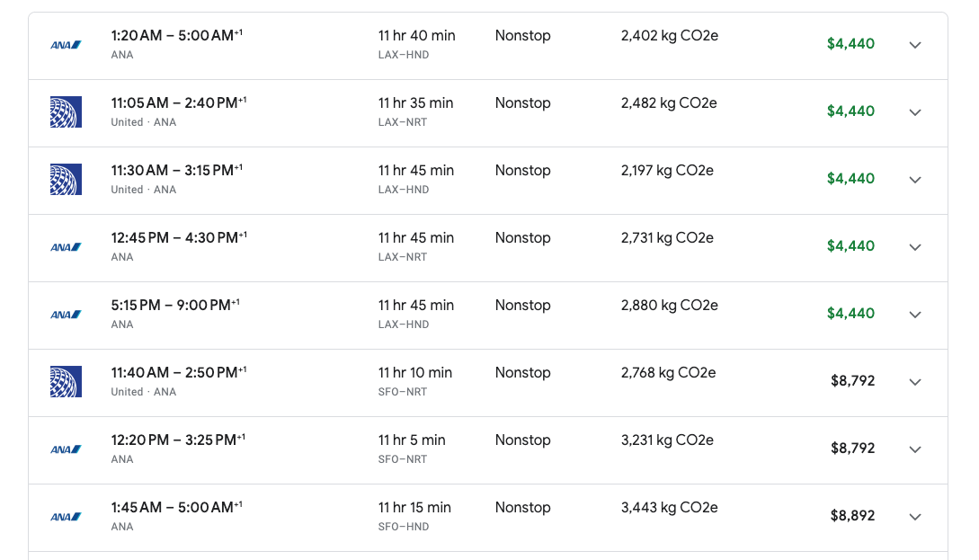Image resolution: width=979 pixels, height=560 pixels.
Task: Click ANA logo on 12:45 PM flight
Action: (66, 247)
